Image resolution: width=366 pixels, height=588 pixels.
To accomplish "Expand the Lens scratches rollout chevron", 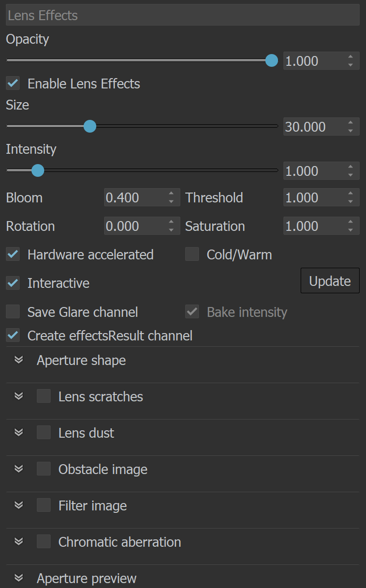I will point(19,396).
